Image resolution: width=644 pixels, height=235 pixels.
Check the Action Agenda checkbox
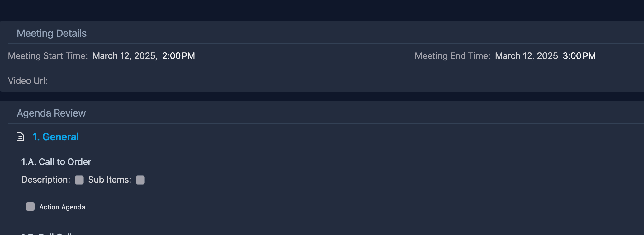30,207
